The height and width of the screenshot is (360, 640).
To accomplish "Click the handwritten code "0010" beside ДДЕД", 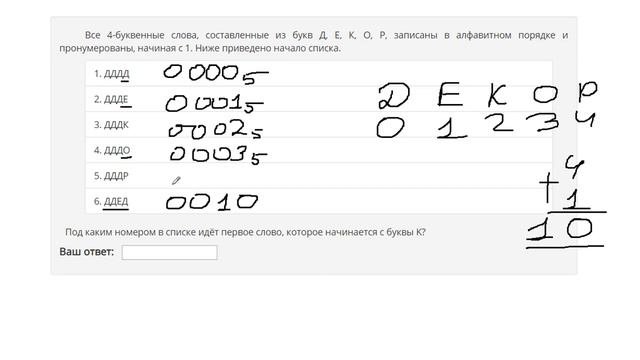I will [212, 202].
